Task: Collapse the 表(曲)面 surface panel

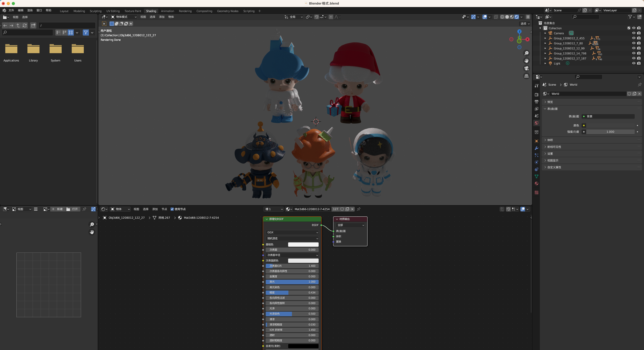Action: coord(545,109)
